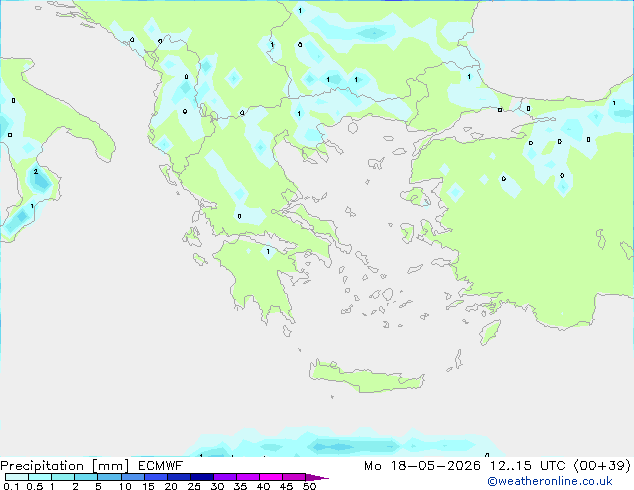
Task: Click the '2' precipitation value over southern Italy
Action: click(x=36, y=171)
